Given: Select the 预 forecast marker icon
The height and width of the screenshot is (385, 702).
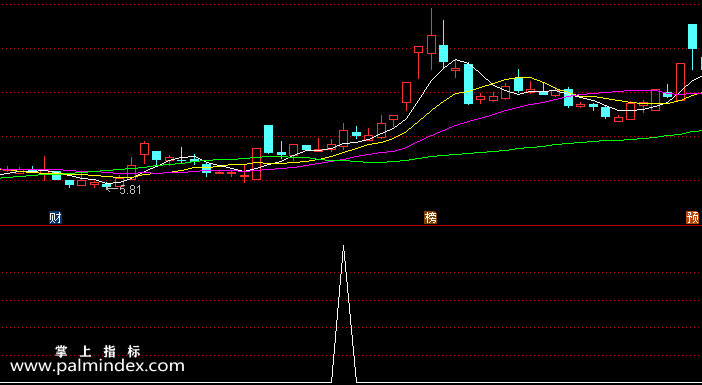Looking at the screenshot, I should 692,218.
